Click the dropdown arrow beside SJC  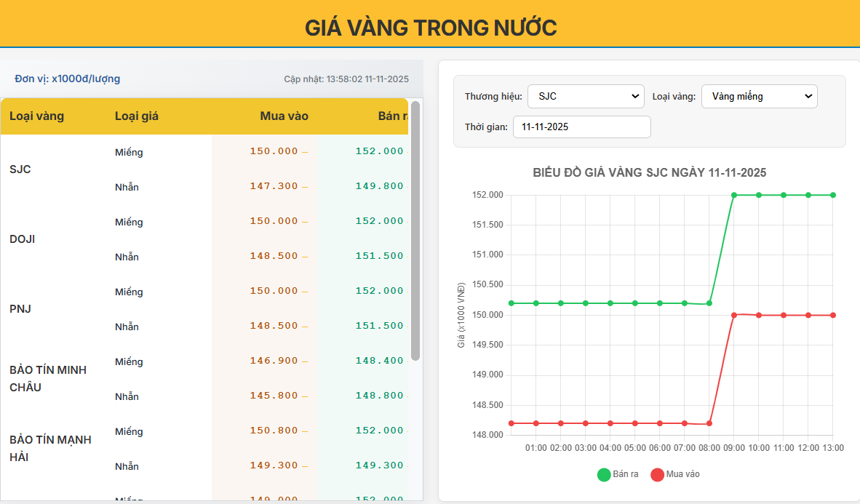tap(634, 96)
